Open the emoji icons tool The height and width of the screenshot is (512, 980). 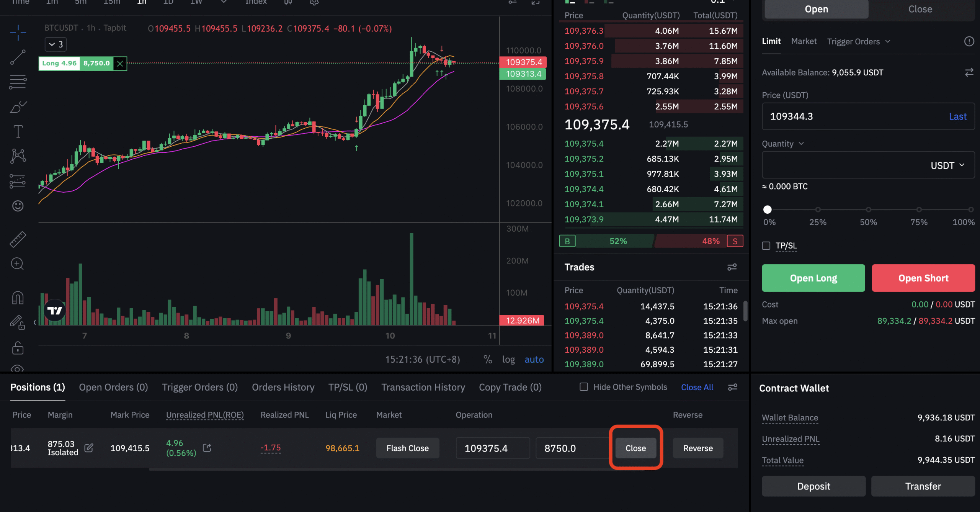[18, 206]
